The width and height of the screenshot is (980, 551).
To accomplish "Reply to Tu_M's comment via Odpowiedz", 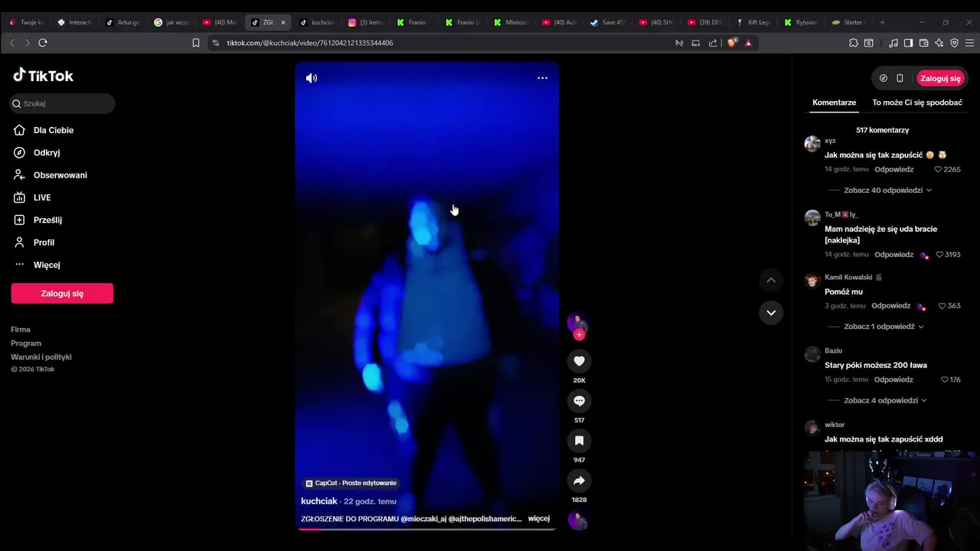I will tap(894, 254).
